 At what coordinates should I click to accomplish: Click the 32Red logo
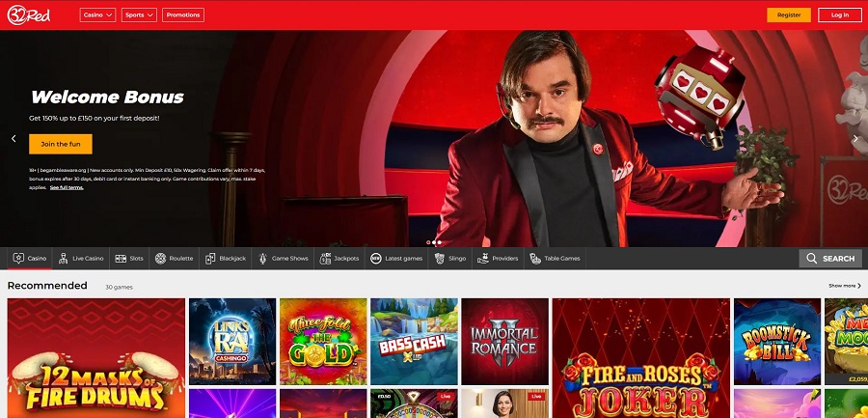click(28, 15)
